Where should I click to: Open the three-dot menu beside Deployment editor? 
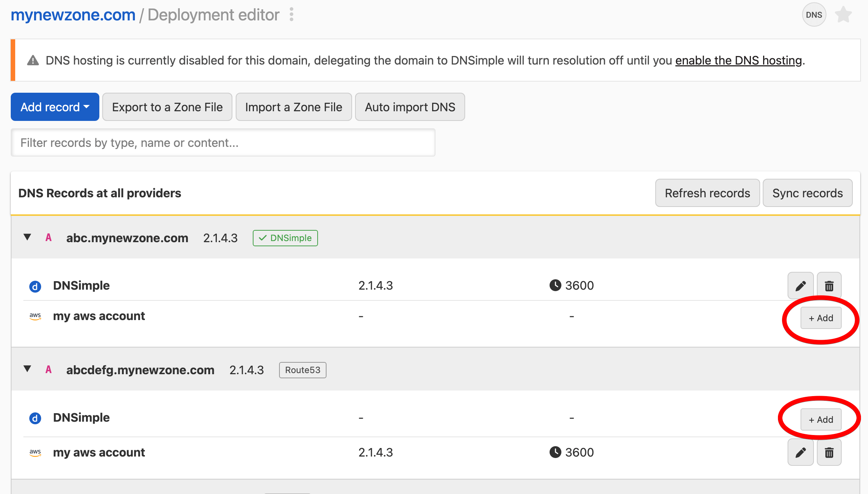(x=292, y=15)
